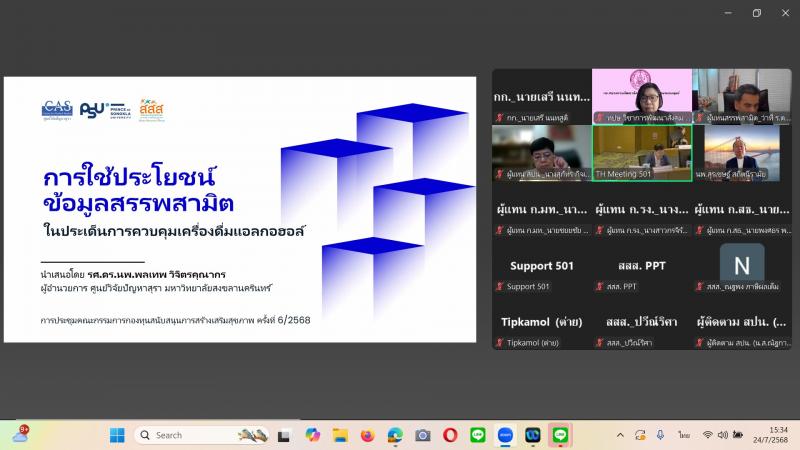Viewport: 800px width, 450px height.
Task: Open File Explorer from the taskbar
Action: (x=340, y=435)
